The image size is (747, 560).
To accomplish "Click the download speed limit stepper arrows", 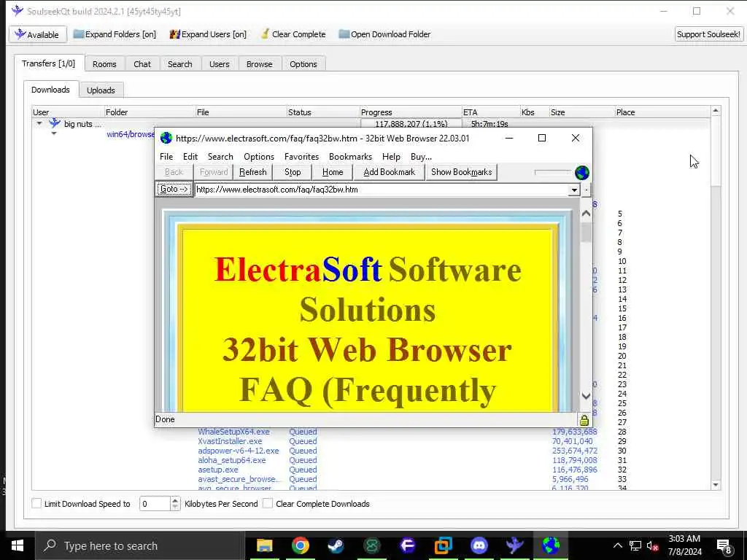I will [x=175, y=504].
